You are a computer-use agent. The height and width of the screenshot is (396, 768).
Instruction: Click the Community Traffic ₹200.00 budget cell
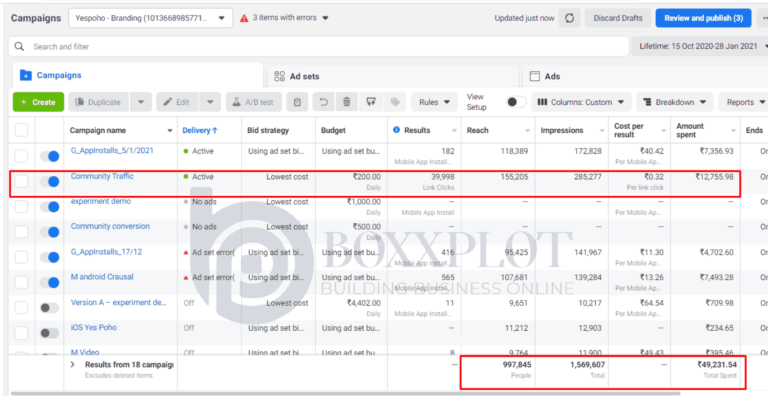(x=351, y=181)
